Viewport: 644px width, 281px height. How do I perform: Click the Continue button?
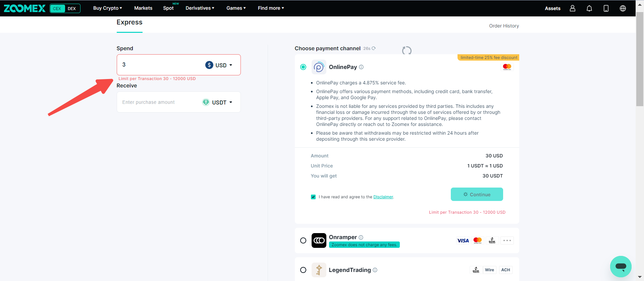[x=477, y=194]
